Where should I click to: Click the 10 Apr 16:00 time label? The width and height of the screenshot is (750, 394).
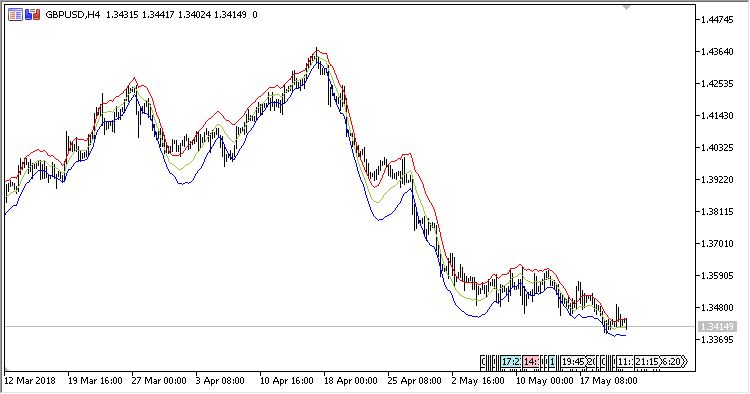coord(287,381)
